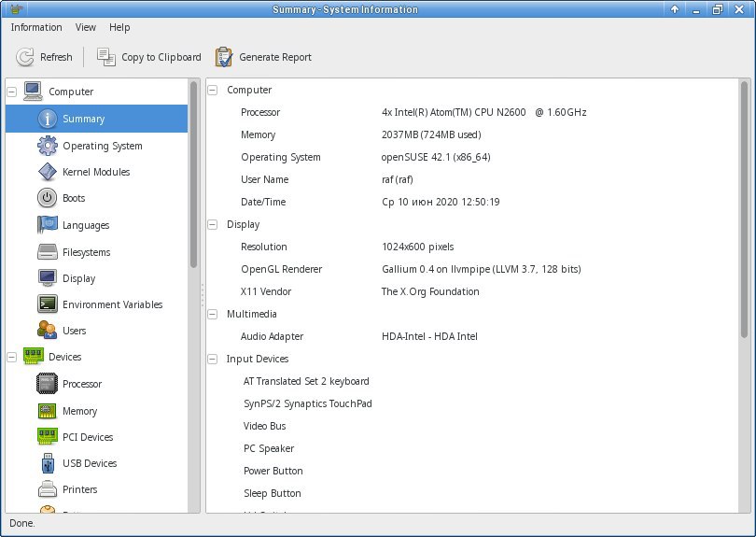Click the Copy to Clipboard label
The width and height of the screenshot is (756, 537).
pos(161,57)
